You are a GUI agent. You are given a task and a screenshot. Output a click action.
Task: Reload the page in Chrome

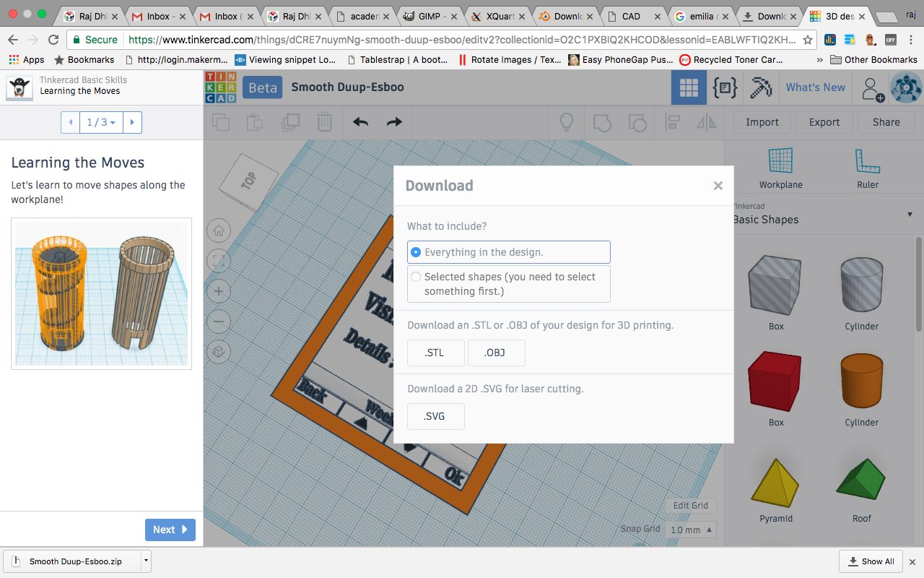(x=53, y=40)
